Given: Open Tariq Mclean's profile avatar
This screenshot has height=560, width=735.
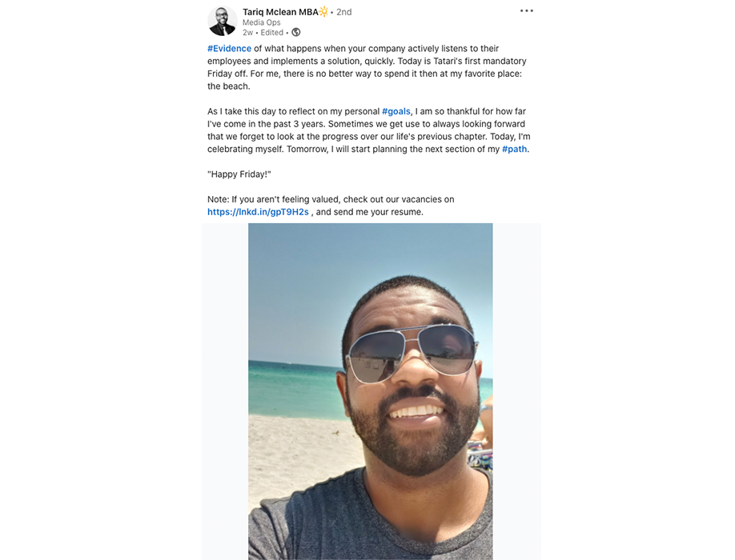Looking at the screenshot, I should click(223, 21).
